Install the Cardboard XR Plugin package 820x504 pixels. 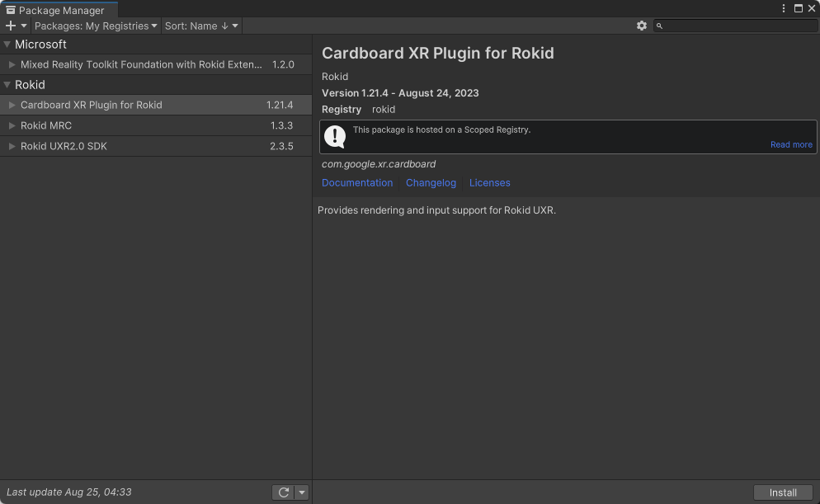tap(783, 492)
